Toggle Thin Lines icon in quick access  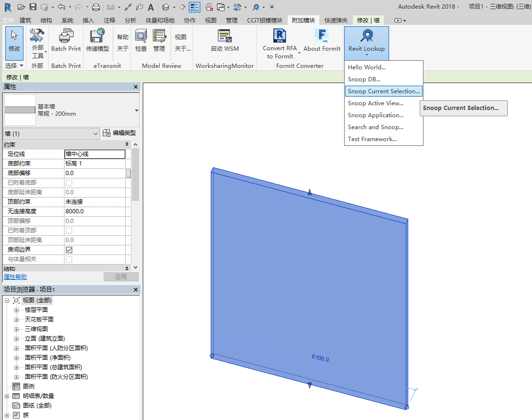(195, 7)
